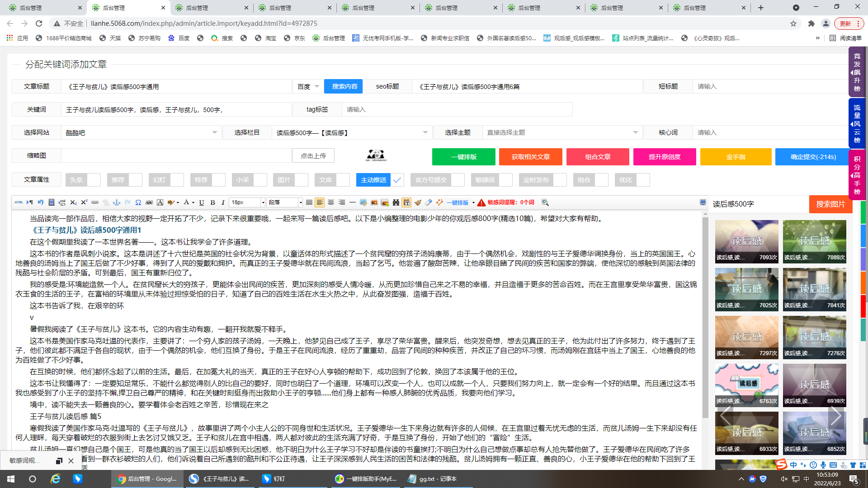Toggle italic formatting
This screenshot has height=488, width=868.
[x=223, y=202]
